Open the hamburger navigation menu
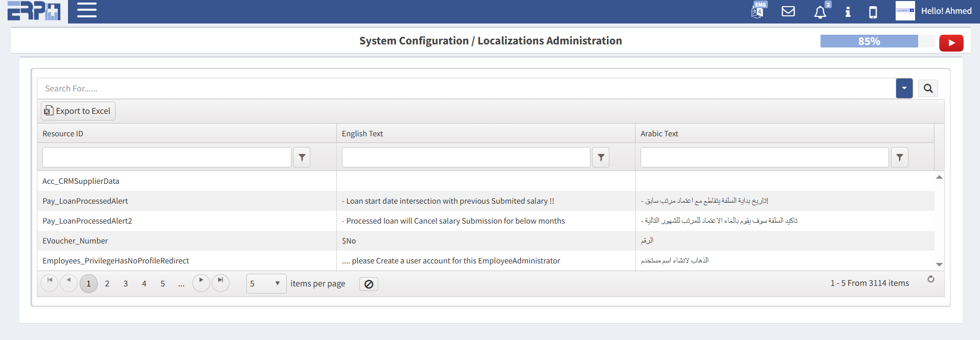The image size is (980, 340). [86, 10]
